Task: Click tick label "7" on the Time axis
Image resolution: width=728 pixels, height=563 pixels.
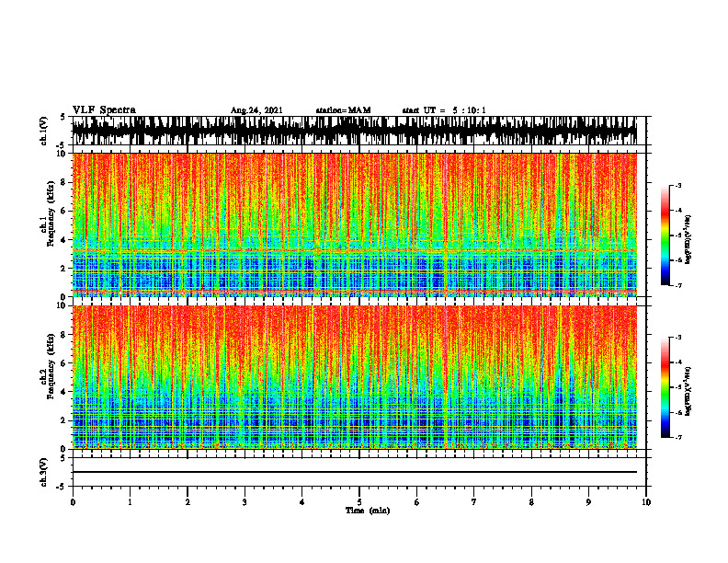Action: tap(474, 502)
